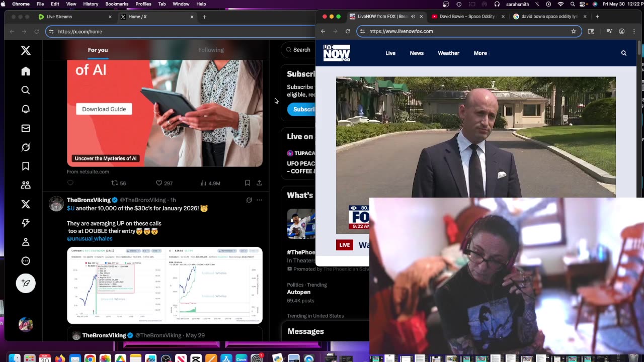Like the NetSuite ad showing 297
The width and height of the screenshot is (644, 362).
click(164, 183)
